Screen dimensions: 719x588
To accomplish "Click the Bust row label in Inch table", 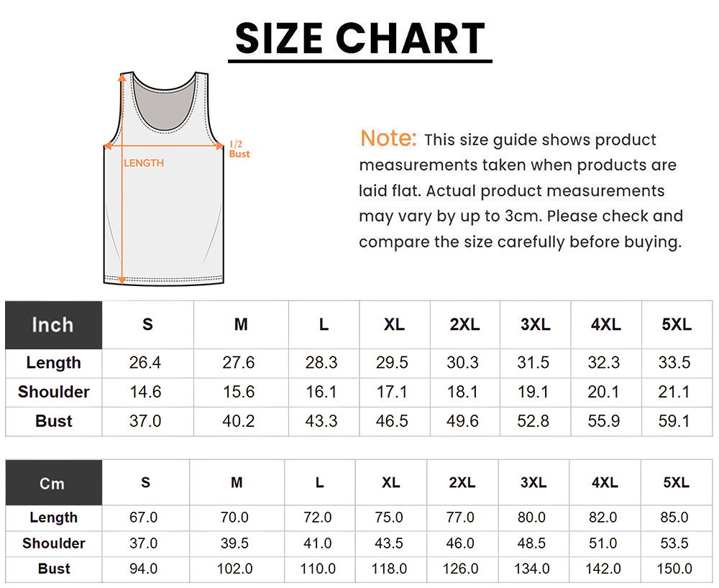I will 54,421.
